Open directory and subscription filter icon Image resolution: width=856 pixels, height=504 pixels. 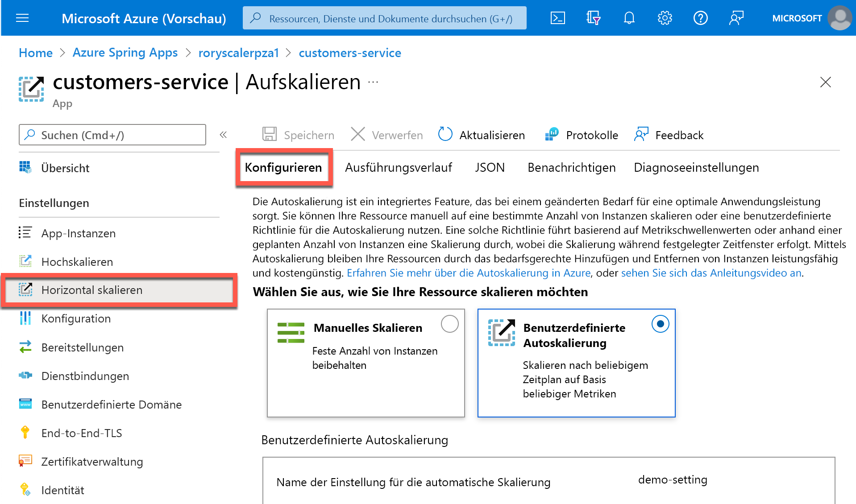click(593, 18)
